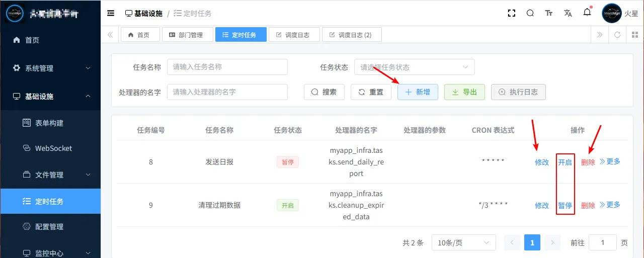Collapse the sidebar with the hamburger icon

click(x=111, y=14)
